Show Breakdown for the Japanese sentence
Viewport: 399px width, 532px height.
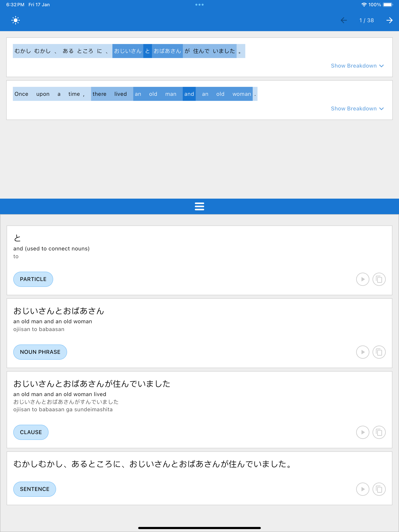(357, 66)
